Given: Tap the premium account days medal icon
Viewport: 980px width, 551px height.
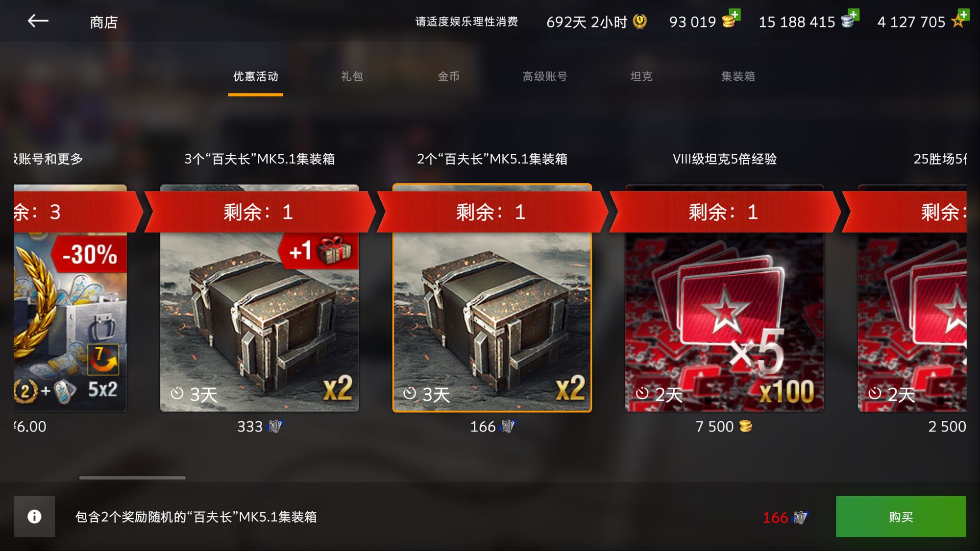Looking at the screenshot, I should click(639, 22).
